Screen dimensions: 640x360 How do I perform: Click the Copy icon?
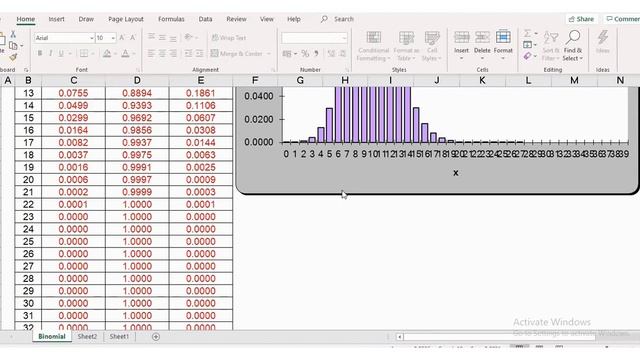[x=13, y=45]
